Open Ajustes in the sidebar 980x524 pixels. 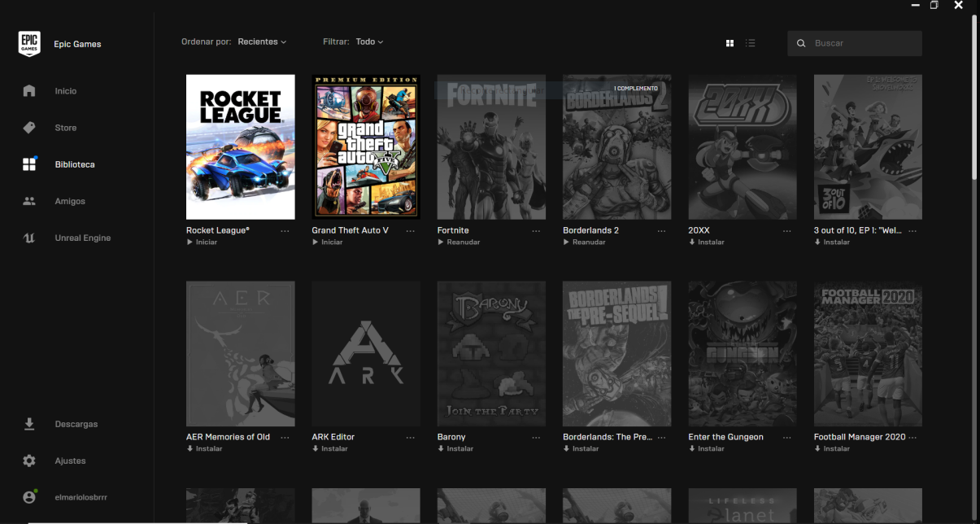(70, 461)
